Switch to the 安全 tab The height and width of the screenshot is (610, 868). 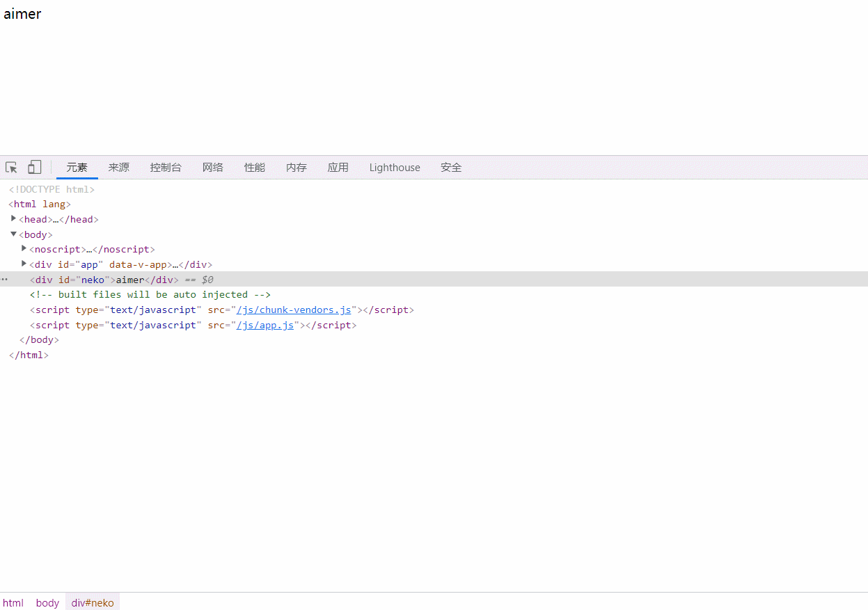pyautogui.click(x=451, y=167)
